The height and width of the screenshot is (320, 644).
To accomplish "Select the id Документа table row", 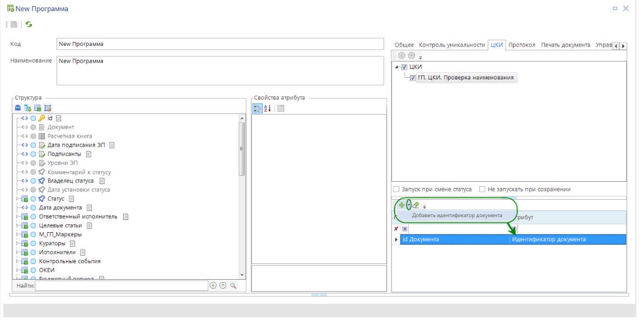I will [454, 239].
